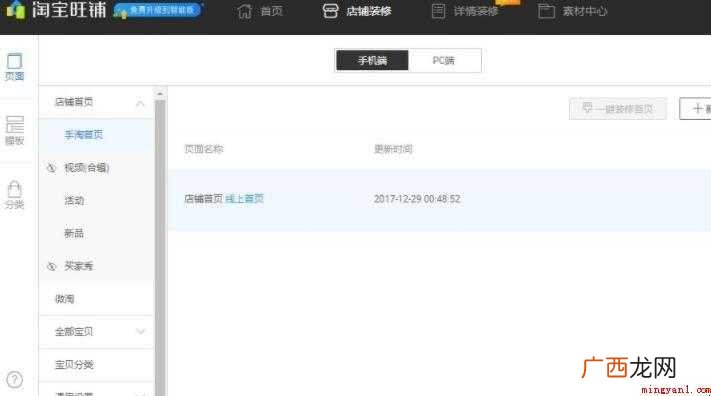Open 店铺装修 in the top navigation
Screen dimensions: 711x396
tap(369, 11)
